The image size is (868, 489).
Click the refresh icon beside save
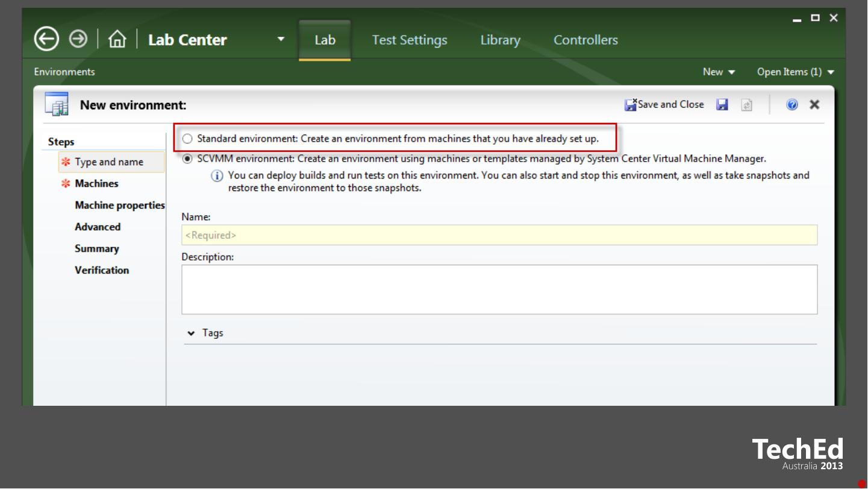pyautogui.click(x=747, y=105)
